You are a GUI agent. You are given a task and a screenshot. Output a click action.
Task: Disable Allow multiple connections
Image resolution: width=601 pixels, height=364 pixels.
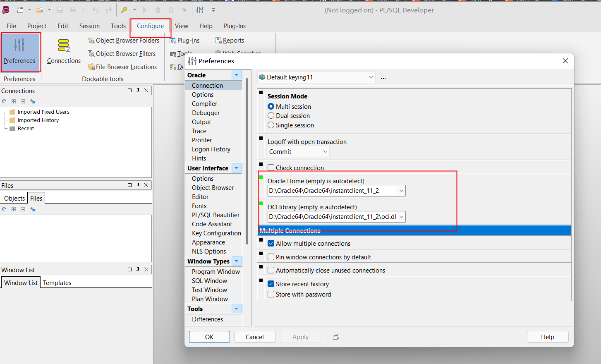(x=271, y=243)
